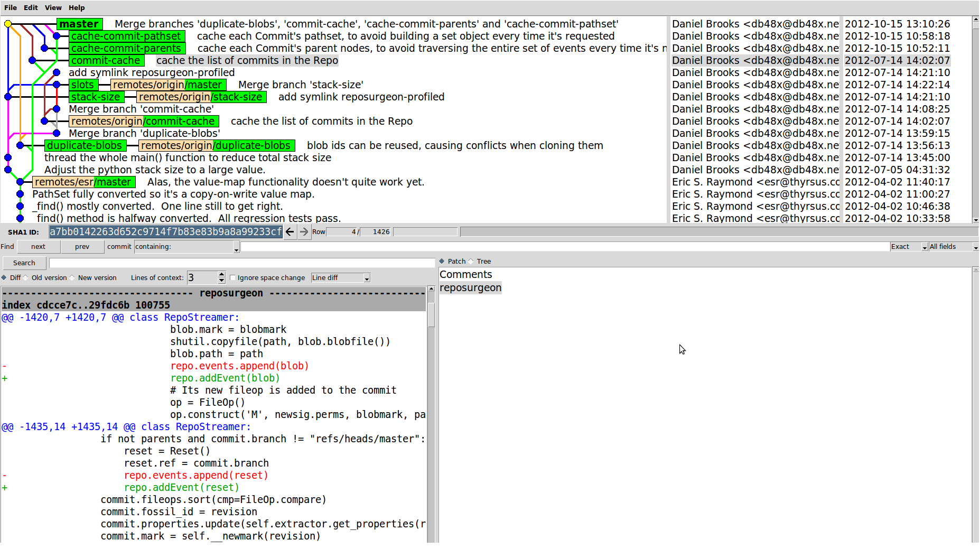Click the yellow HEAD node beside master
The height and width of the screenshot is (558, 980).
point(8,24)
